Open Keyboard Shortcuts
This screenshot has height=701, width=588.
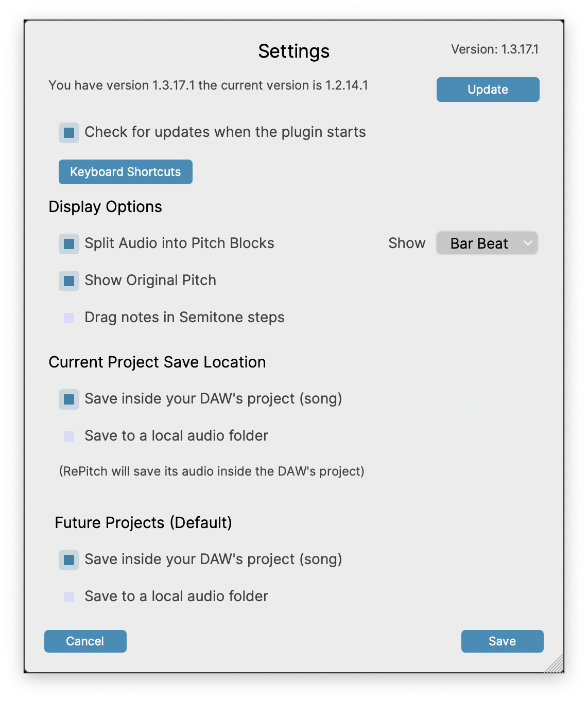pyautogui.click(x=125, y=172)
